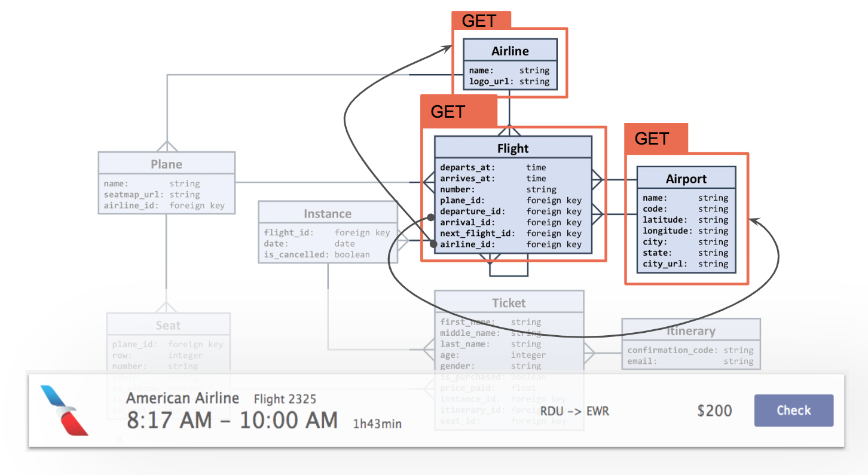Click the American Airlines logo
This screenshot has height=475, width=868.
[x=64, y=410]
